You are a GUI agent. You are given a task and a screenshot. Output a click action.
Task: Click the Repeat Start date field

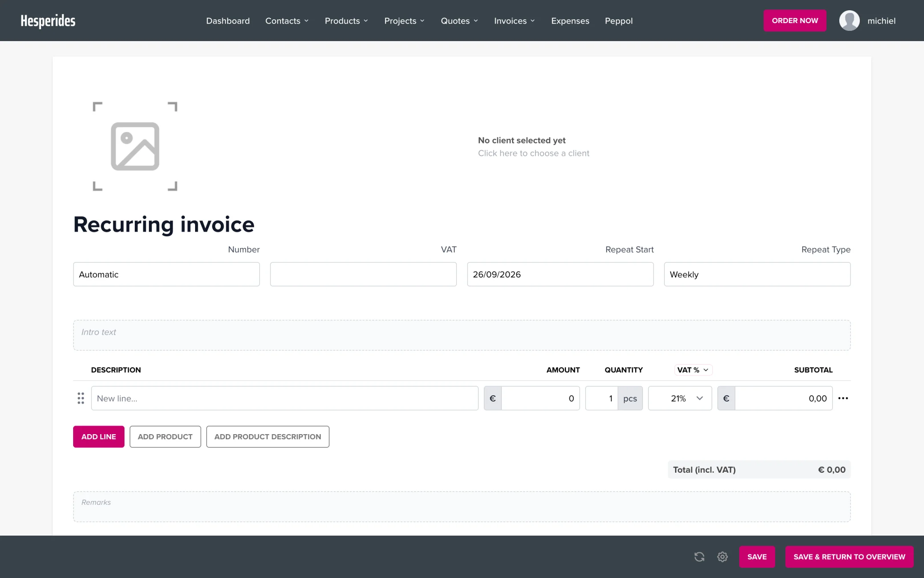click(560, 274)
